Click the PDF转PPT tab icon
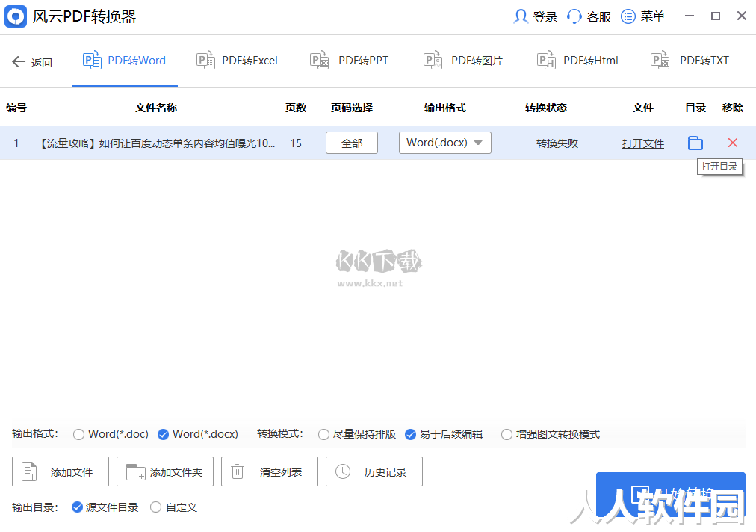Viewport: 756px width, 532px height. 319,61
